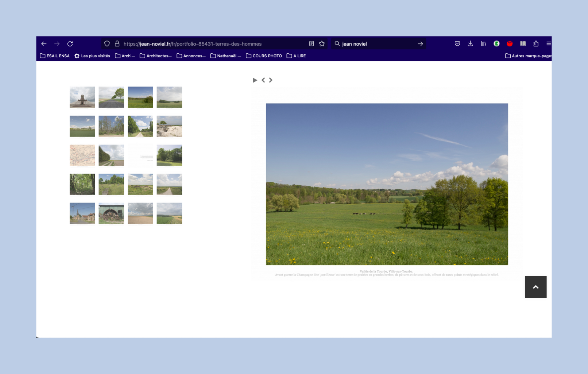Reload the current page
The image size is (588, 374).
(x=70, y=44)
